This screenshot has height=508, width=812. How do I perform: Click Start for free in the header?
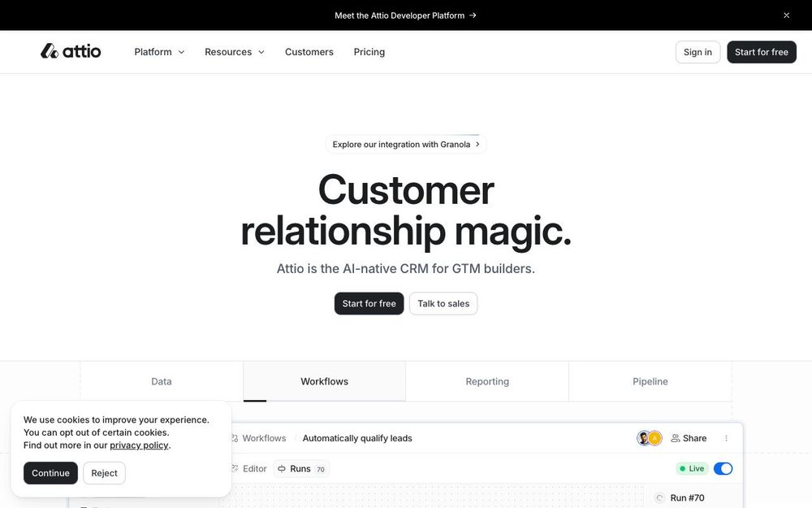tap(762, 52)
